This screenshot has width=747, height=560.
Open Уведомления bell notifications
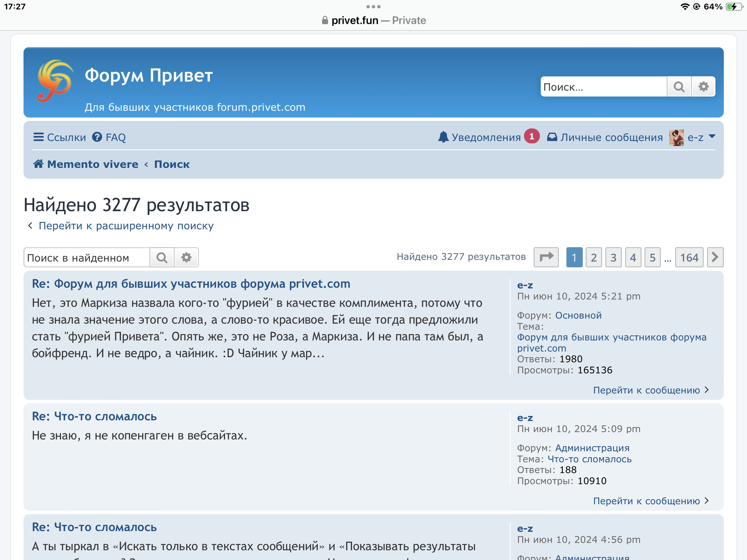point(480,137)
